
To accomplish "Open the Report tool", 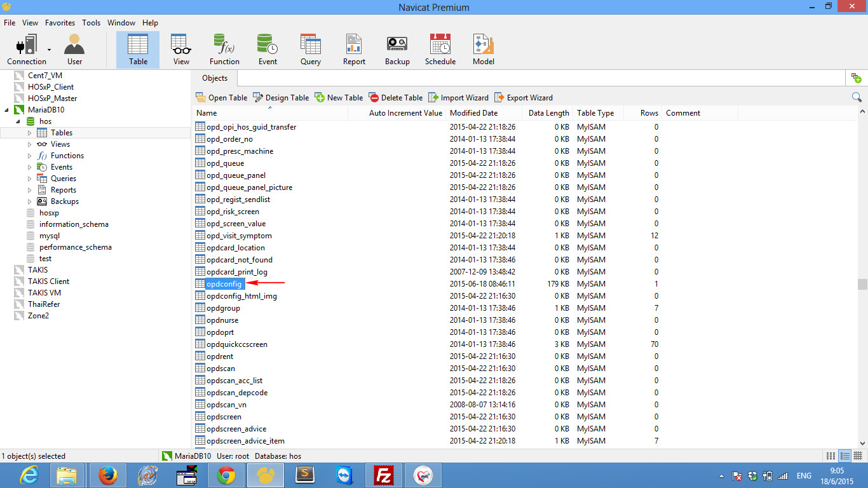I will pyautogui.click(x=353, y=44).
